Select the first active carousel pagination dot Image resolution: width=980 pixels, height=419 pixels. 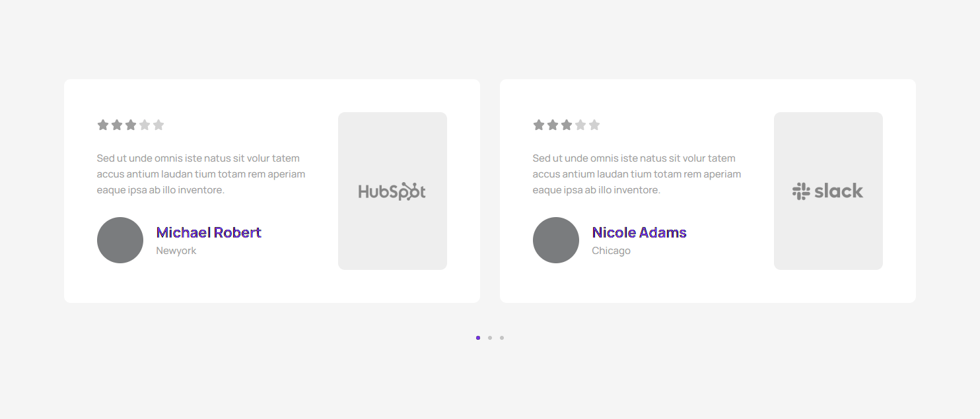click(x=478, y=338)
